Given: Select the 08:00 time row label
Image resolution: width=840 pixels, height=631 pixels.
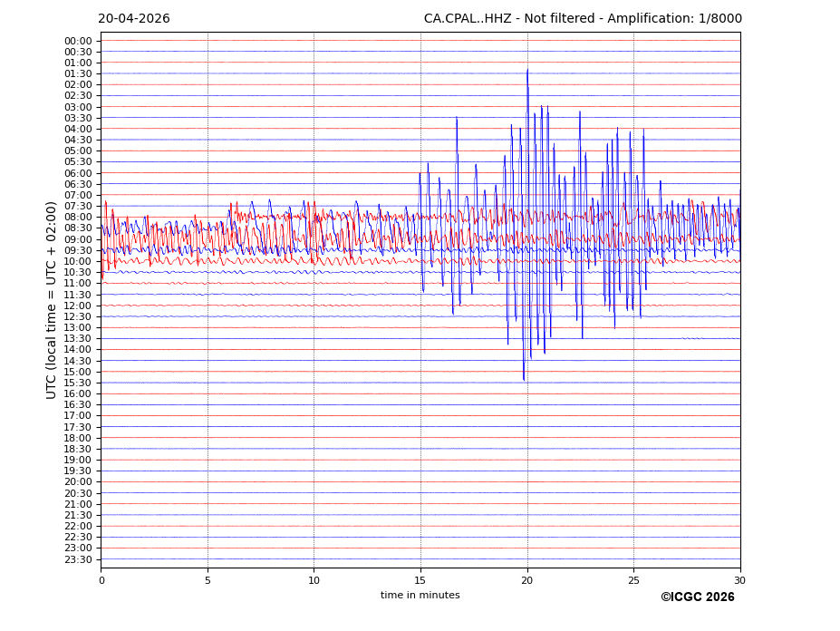Looking at the screenshot, I should [x=78, y=218].
